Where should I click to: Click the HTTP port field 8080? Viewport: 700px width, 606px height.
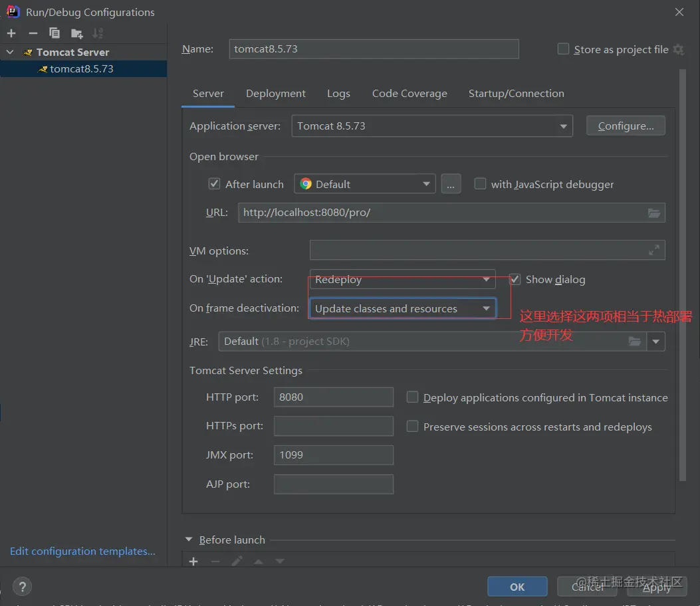[334, 397]
